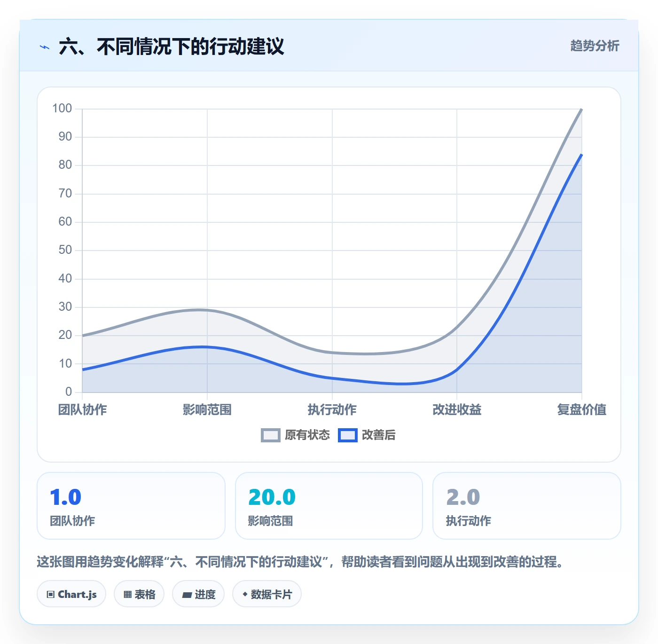This screenshot has height=644, width=658.
Task: Click the 50 y-axis value
Action: 65,250
